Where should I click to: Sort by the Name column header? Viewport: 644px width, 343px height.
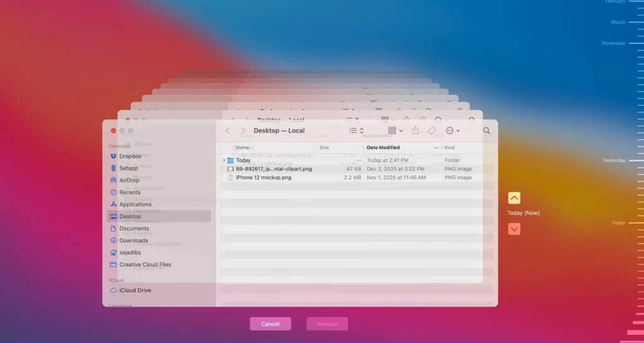(242, 147)
